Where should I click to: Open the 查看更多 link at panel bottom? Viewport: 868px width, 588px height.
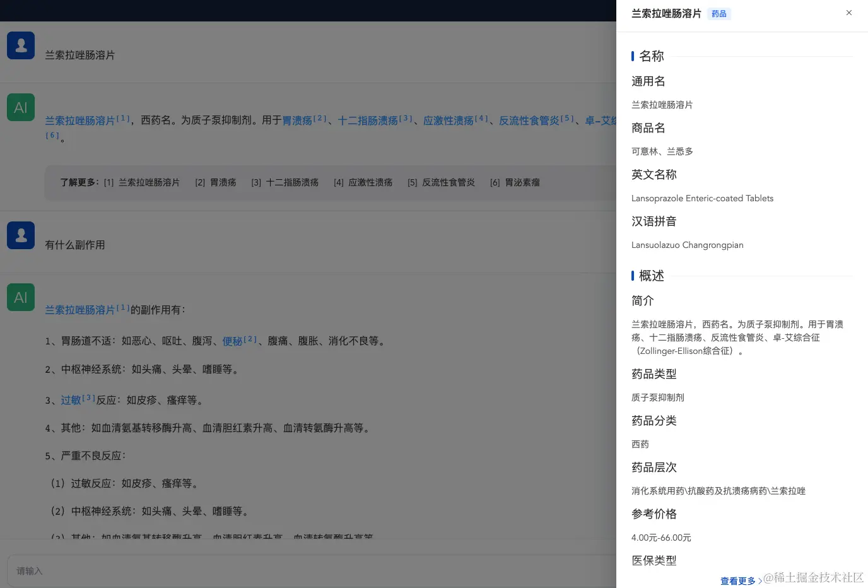[741, 581]
